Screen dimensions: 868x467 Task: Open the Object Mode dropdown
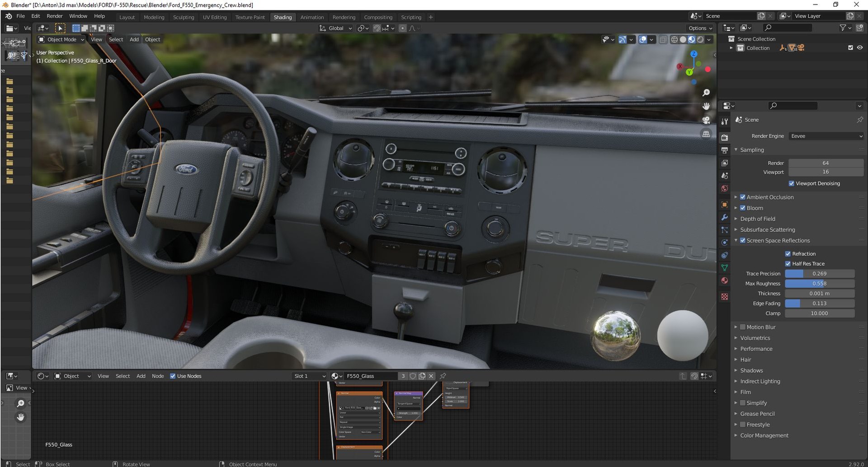tap(61, 40)
